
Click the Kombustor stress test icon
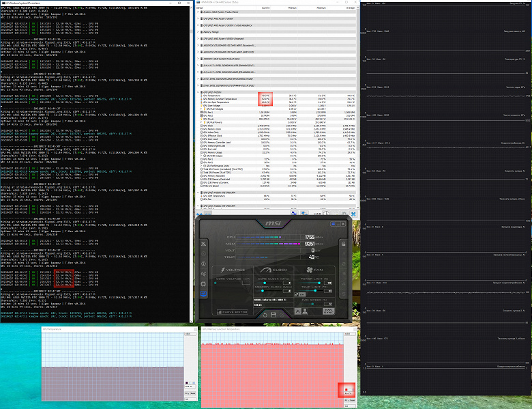203,244
